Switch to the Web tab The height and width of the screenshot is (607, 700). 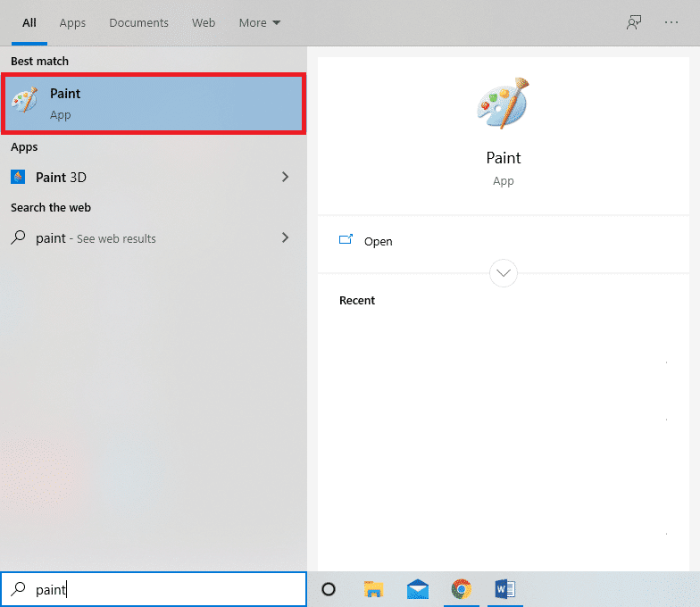(204, 23)
